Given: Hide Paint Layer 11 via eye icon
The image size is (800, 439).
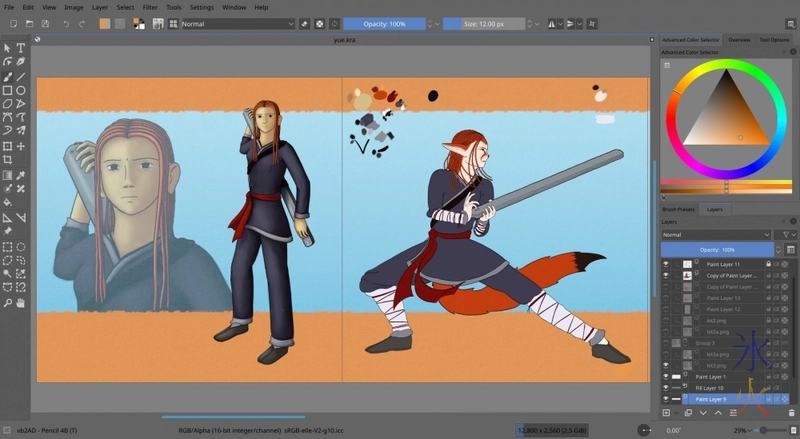Looking at the screenshot, I should click(666, 264).
